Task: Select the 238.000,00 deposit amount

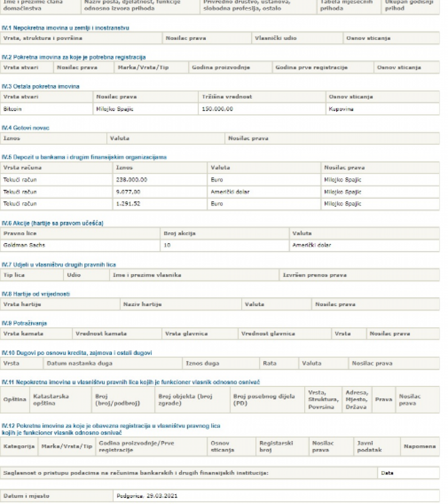Action: (131, 180)
